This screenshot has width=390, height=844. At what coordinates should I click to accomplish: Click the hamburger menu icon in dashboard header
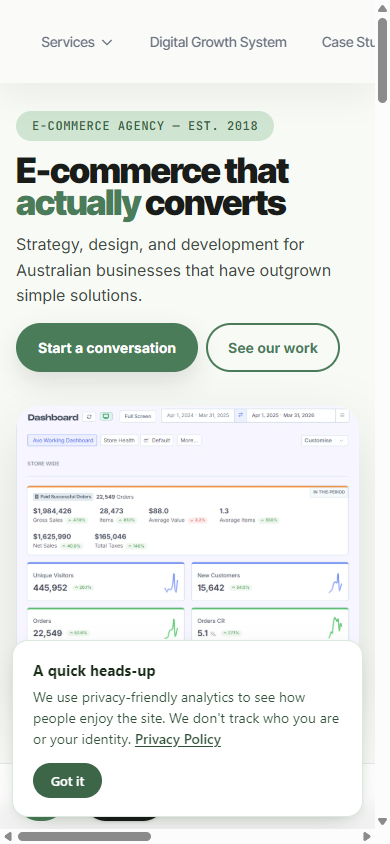(342, 416)
